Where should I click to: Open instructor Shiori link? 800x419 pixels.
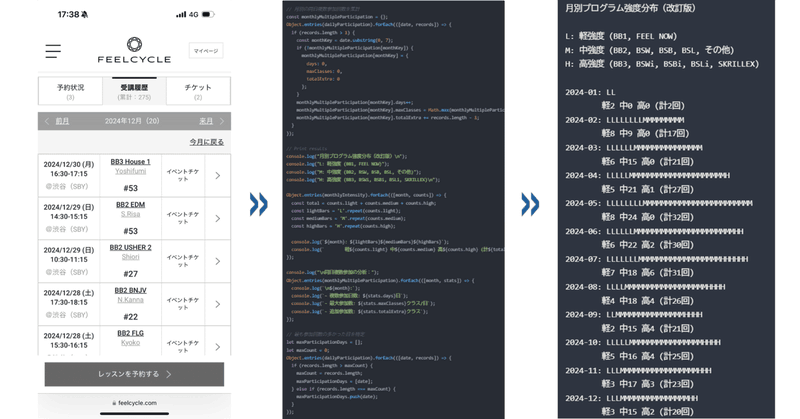[131, 257]
